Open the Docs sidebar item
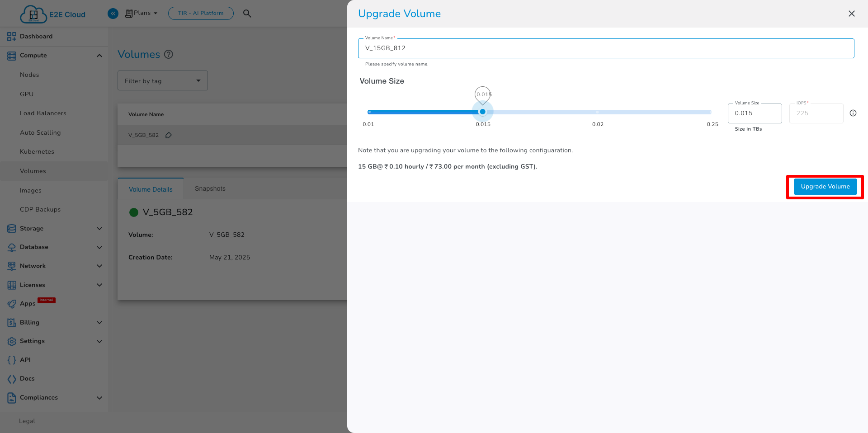 pos(27,379)
